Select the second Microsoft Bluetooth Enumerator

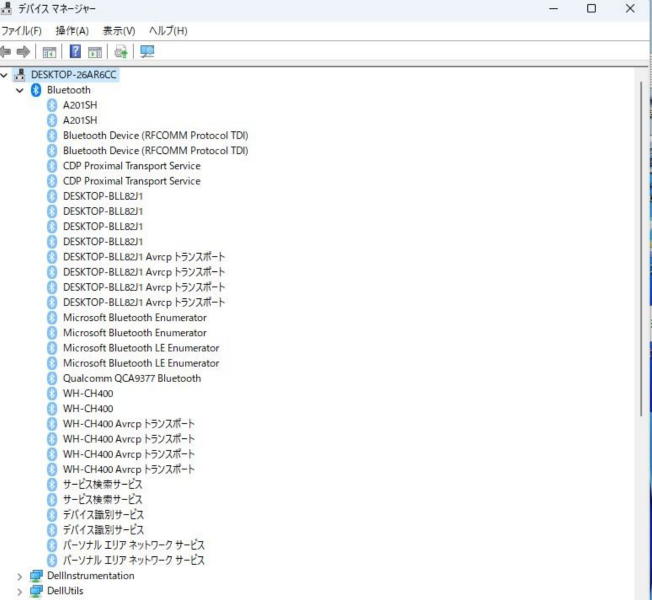135,333
